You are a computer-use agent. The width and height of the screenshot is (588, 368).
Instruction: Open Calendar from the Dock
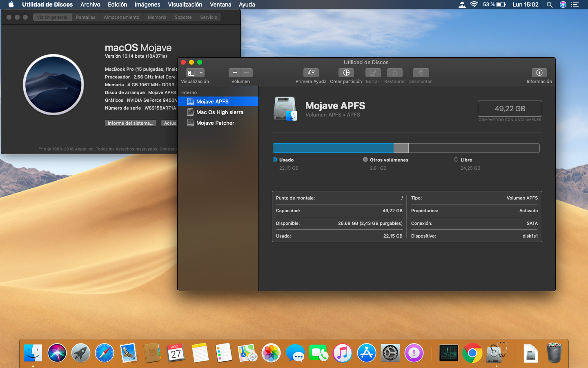pos(176,353)
